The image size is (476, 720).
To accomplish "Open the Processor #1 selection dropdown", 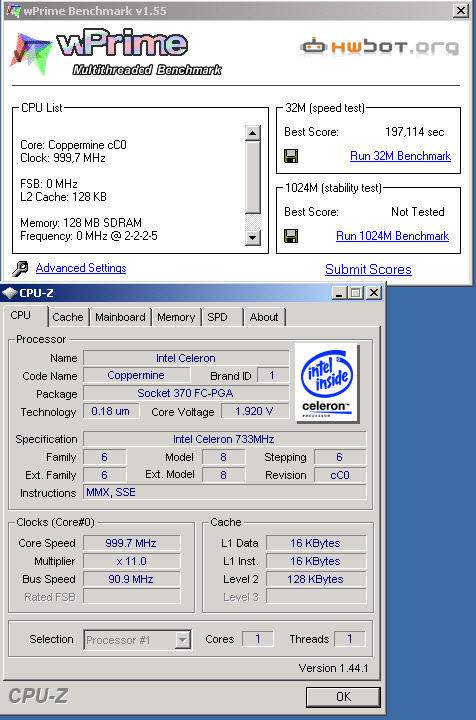I will click(182, 640).
